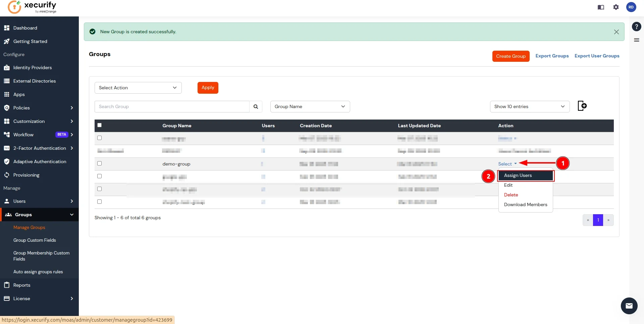
Task: Click the search magnifier next to Search Group
Action: click(256, 106)
